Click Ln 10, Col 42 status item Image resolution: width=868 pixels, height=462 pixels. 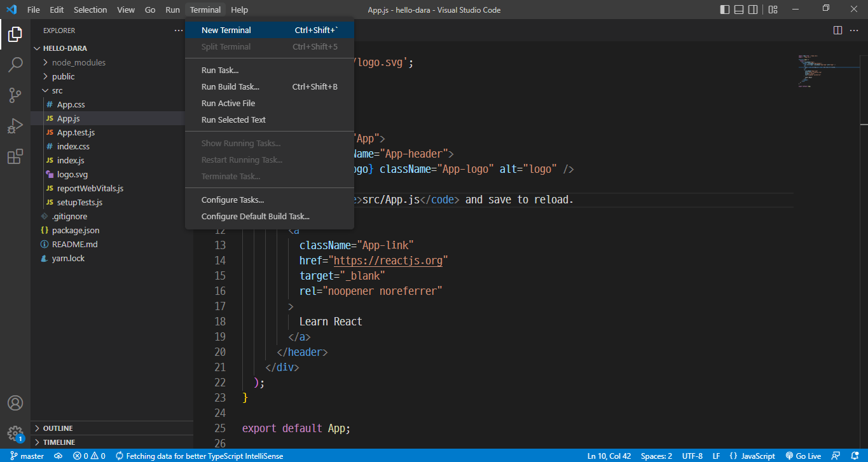[x=609, y=456]
